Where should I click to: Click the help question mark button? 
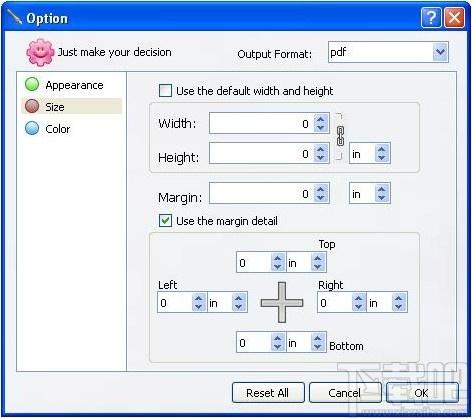(431, 17)
